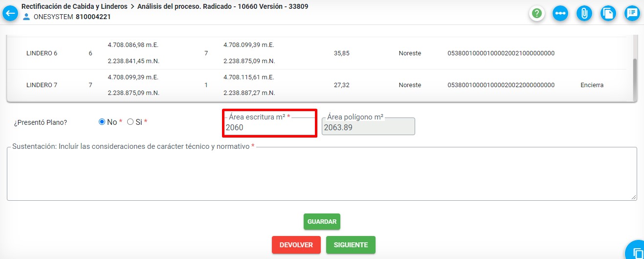Open the process flow icon with connected dots

click(560, 13)
